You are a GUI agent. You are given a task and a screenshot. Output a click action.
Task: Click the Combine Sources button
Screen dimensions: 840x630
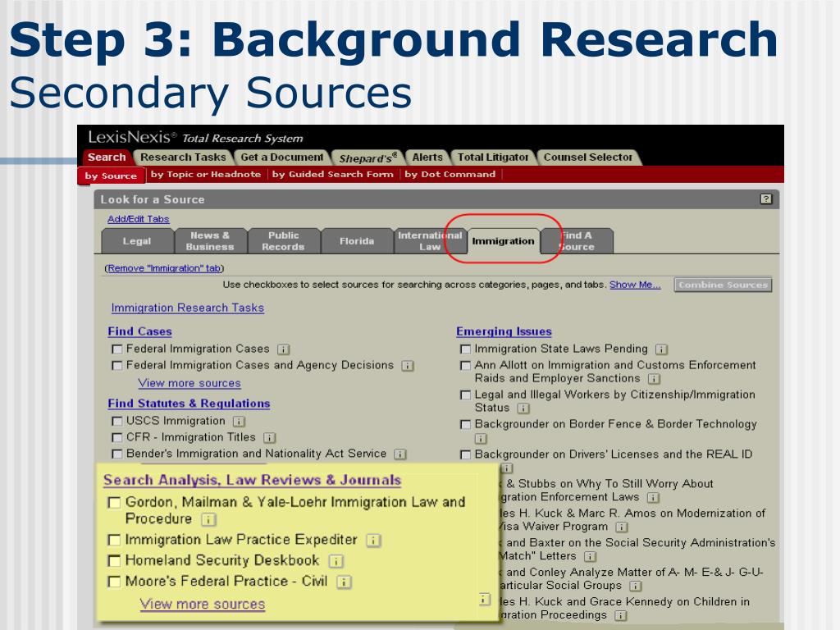(724, 285)
